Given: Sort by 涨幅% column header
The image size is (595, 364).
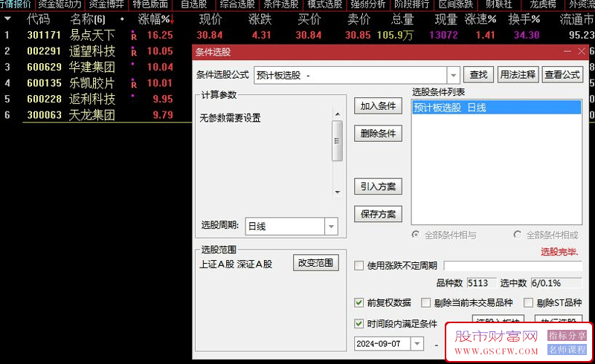Looking at the screenshot, I should [x=156, y=19].
